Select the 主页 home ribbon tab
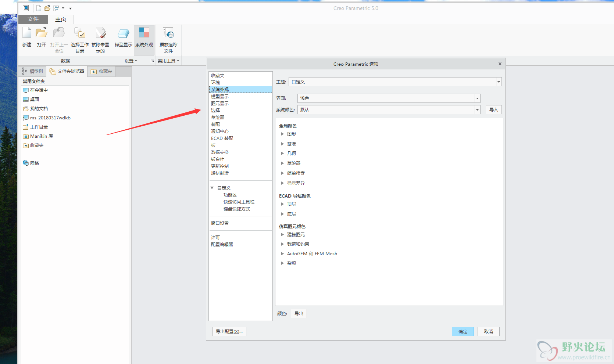This screenshot has height=364, width=614. click(x=61, y=19)
